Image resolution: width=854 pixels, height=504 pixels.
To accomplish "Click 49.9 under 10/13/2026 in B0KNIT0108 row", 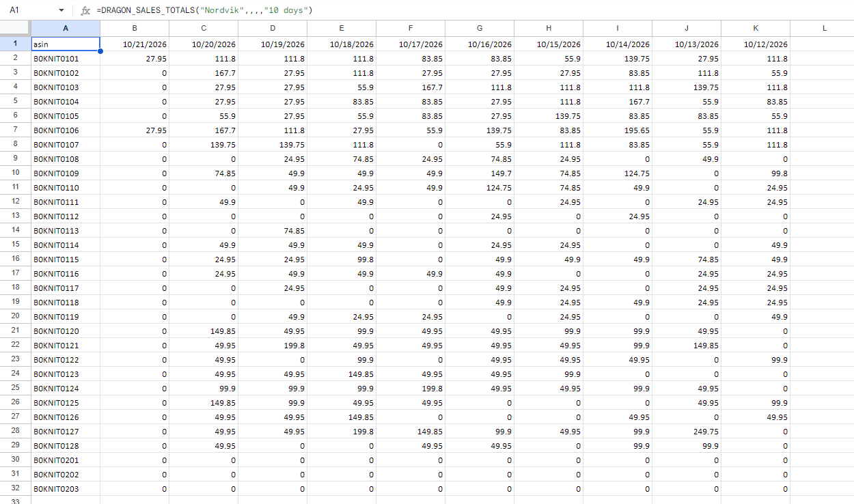I will coord(687,158).
